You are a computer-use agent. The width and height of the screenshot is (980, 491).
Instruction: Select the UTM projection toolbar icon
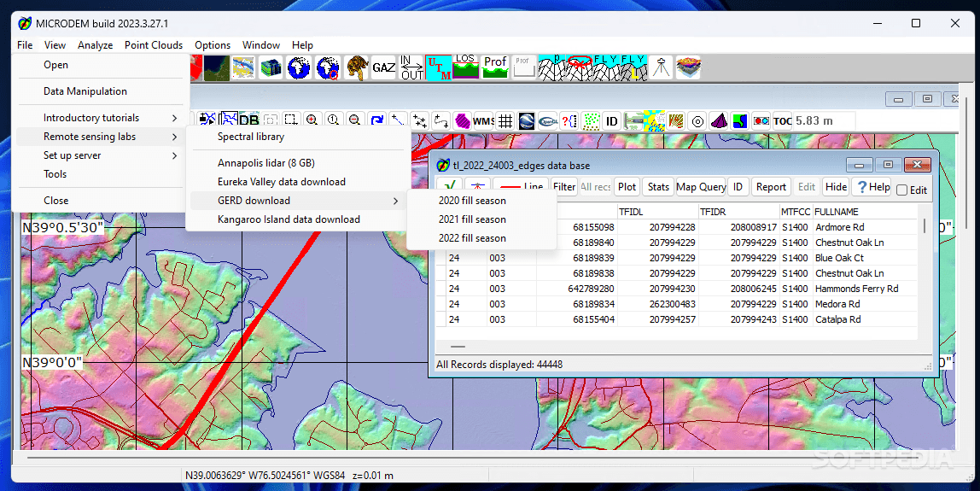pyautogui.click(x=439, y=67)
